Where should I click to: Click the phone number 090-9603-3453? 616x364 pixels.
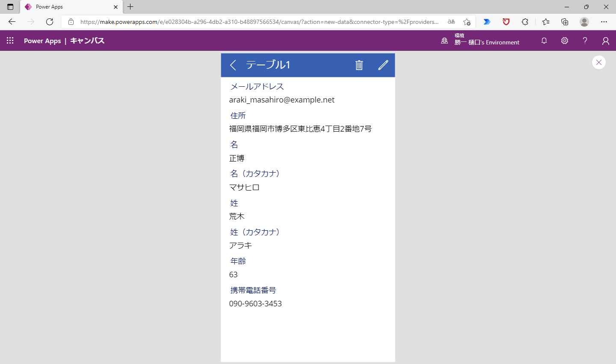[255, 304]
